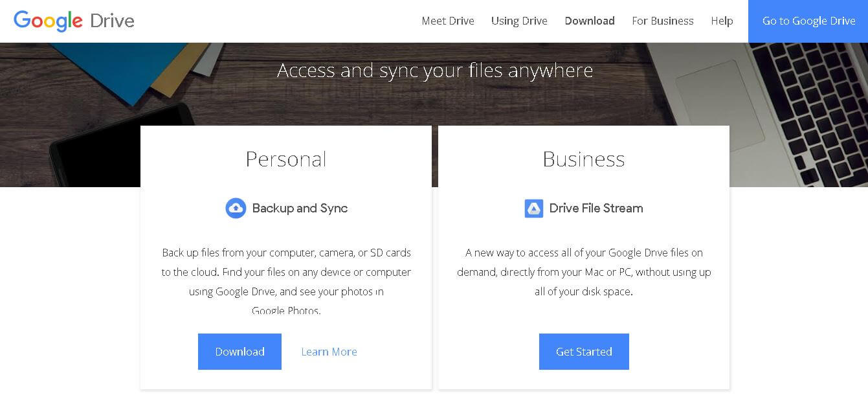Follow the Learn More link
This screenshot has height=408, width=868.
(x=329, y=352)
